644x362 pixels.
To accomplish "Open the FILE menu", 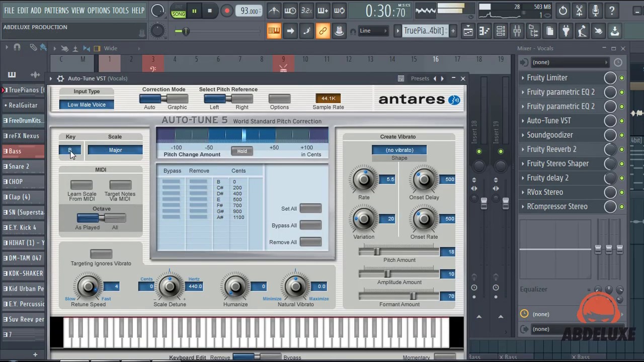I will click(x=9, y=11).
